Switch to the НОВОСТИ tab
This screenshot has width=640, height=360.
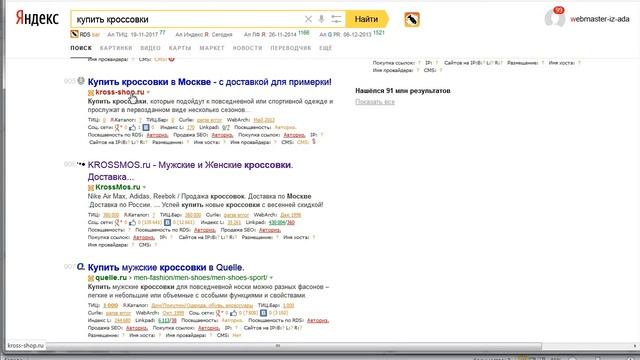click(x=247, y=48)
